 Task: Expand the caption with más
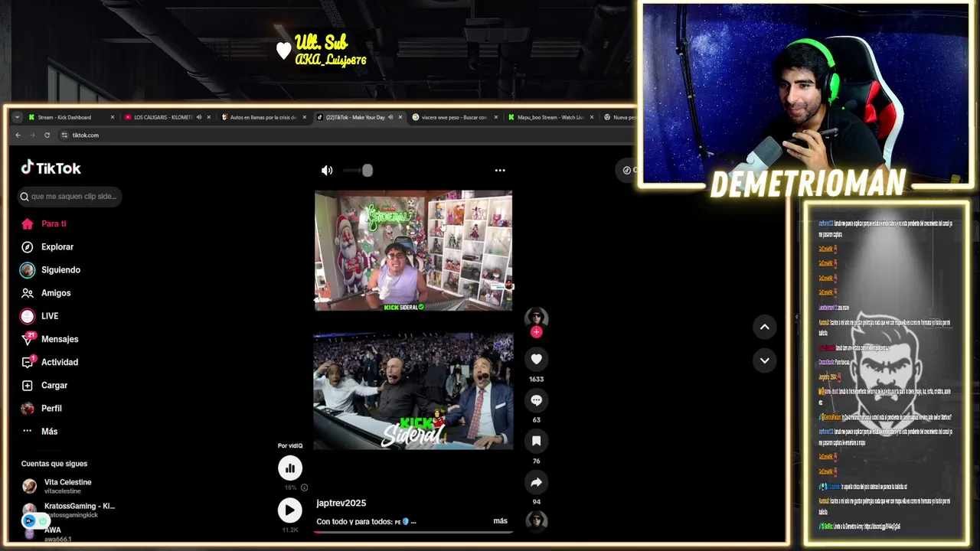500,521
